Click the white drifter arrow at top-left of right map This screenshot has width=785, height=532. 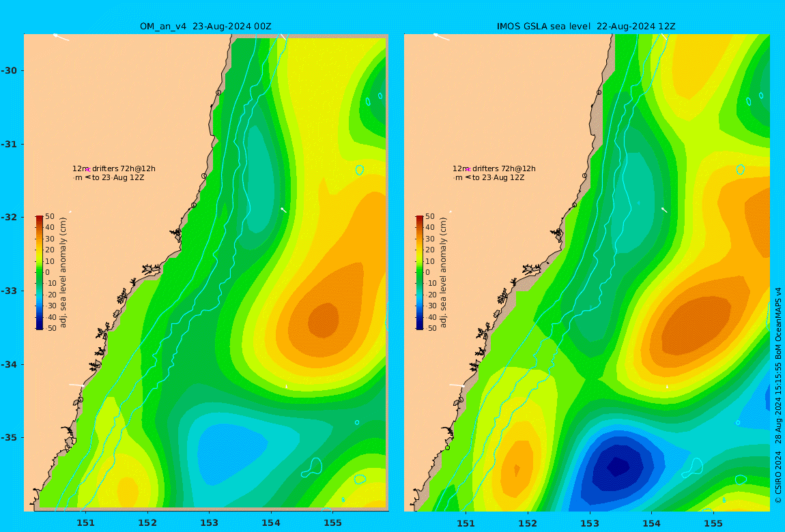pos(441,37)
